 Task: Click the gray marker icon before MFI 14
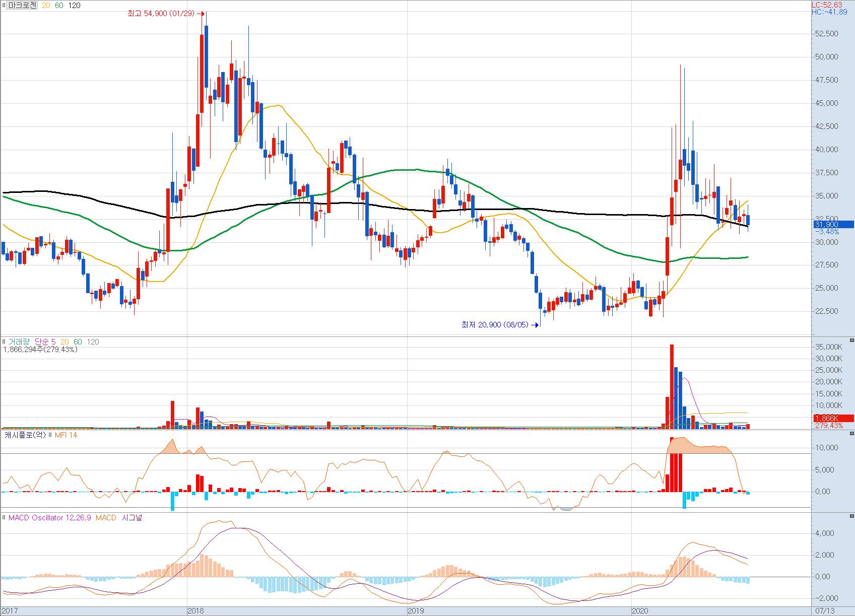(51, 435)
